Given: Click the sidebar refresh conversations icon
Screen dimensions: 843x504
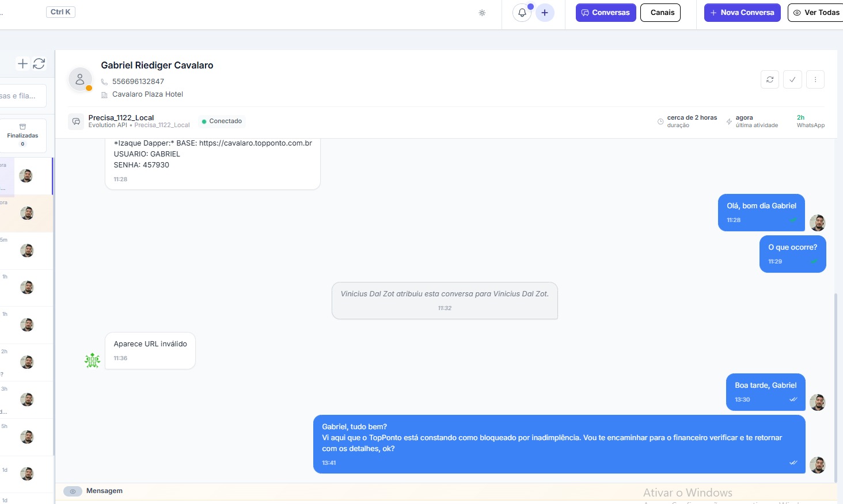Looking at the screenshot, I should (39, 64).
